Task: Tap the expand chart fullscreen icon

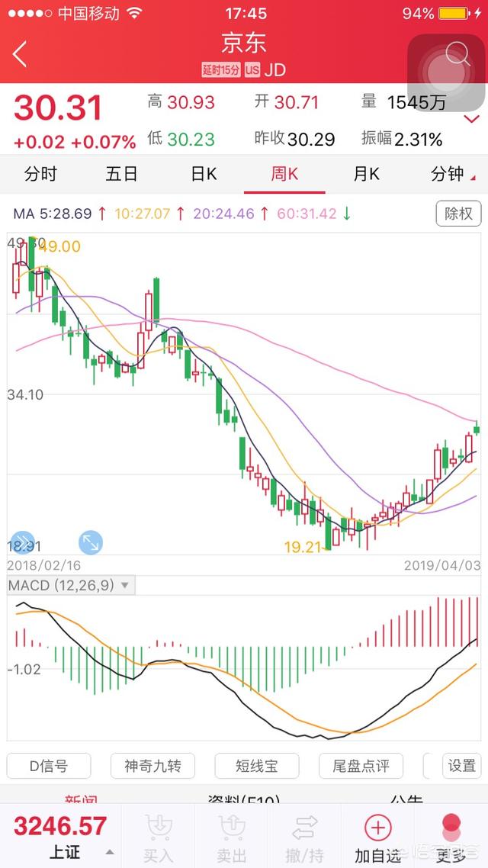Action: pyautogui.click(x=91, y=542)
